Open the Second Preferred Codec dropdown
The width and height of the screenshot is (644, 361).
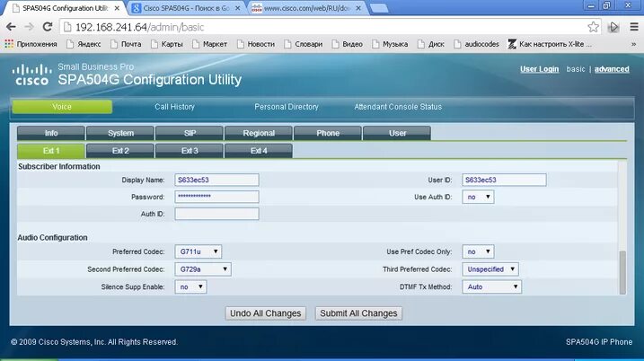(203, 269)
